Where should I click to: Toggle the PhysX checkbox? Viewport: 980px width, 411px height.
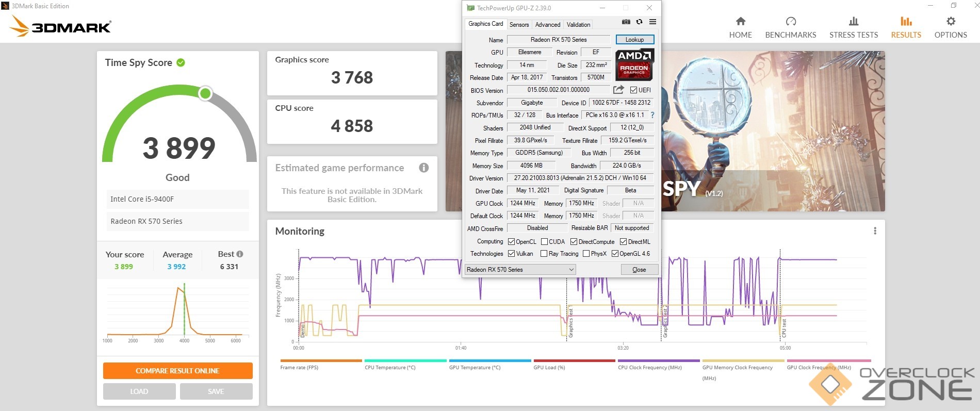(586, 254)
